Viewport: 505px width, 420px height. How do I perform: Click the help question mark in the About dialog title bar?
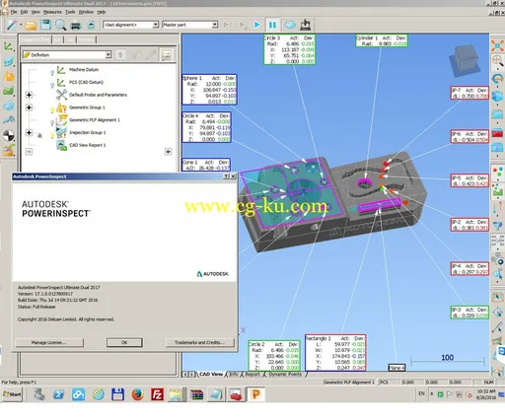click(x=226, y=176)
